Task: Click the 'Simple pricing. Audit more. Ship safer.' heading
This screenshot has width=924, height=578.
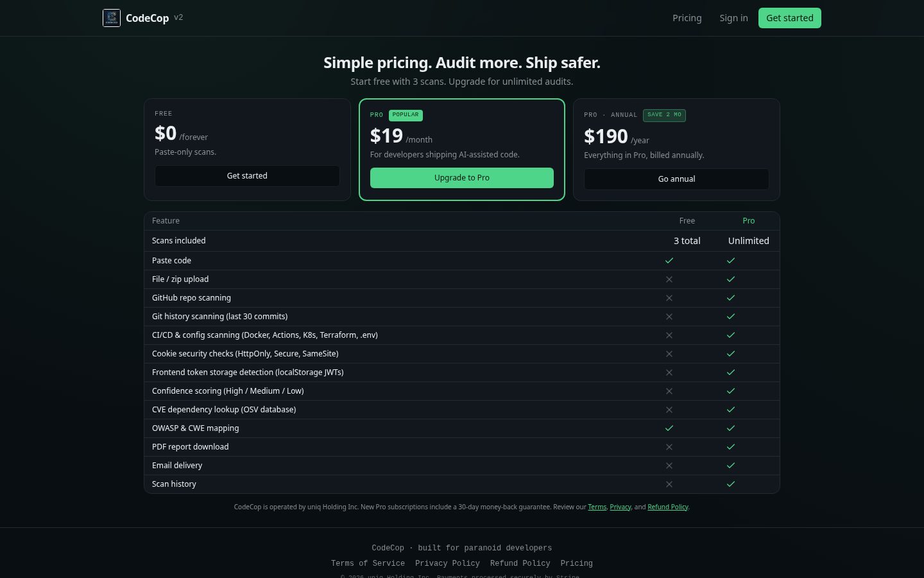Action: coord(462,63)
